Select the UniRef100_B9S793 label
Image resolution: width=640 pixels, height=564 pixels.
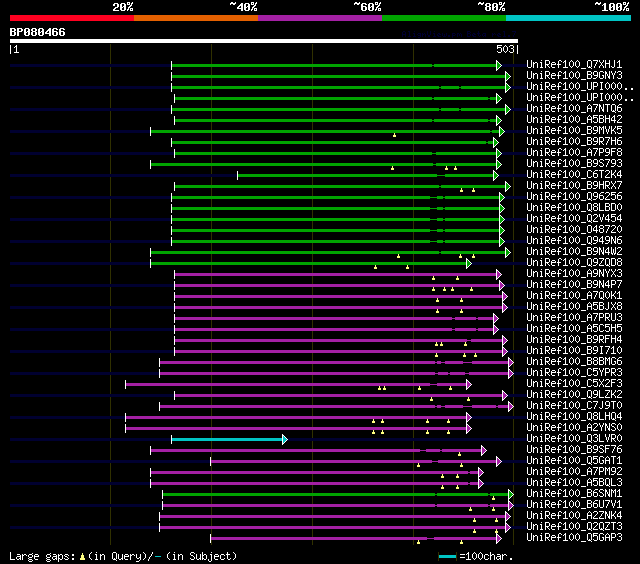tap(574, 164)
